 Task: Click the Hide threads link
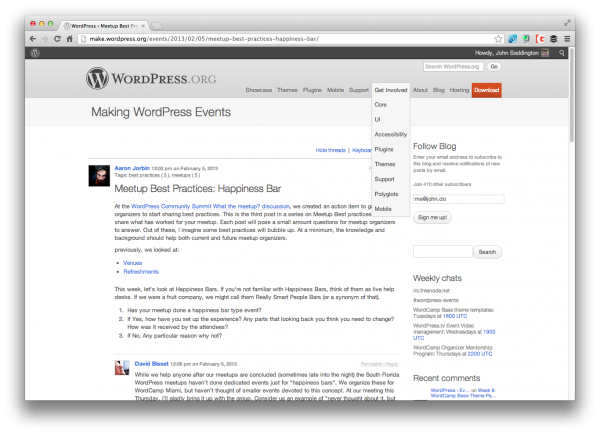tap(331, 150)
